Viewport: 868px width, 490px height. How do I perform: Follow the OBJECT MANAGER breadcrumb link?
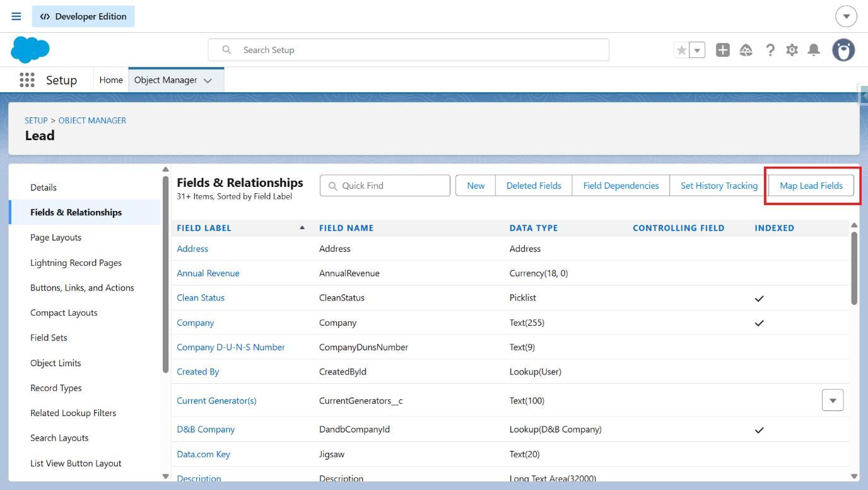pos(92,121)
